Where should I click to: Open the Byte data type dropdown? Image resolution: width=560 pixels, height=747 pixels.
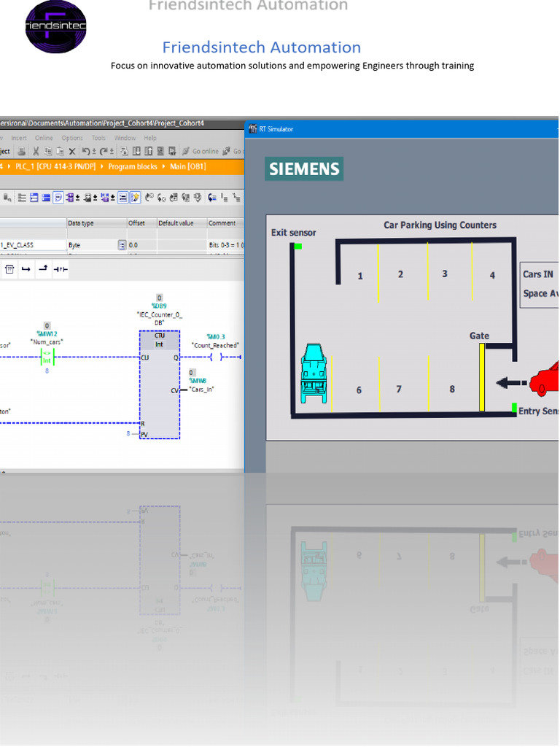point(122,246)
